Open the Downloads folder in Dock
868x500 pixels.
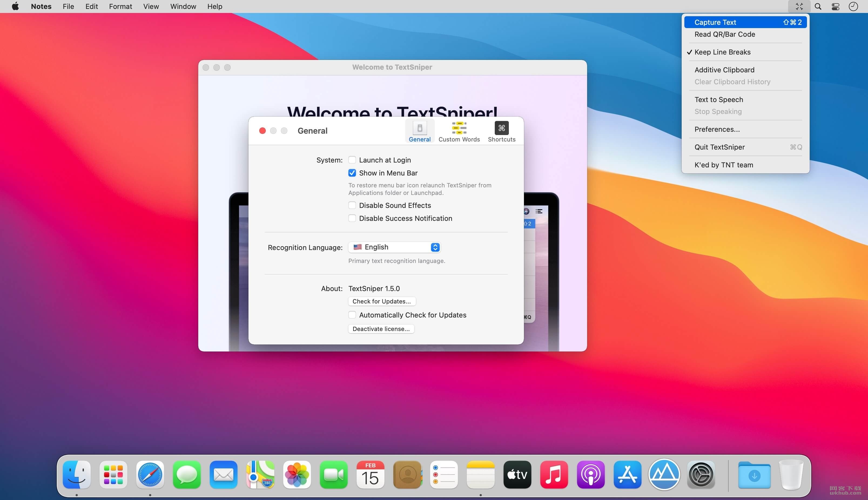(754, 475)
